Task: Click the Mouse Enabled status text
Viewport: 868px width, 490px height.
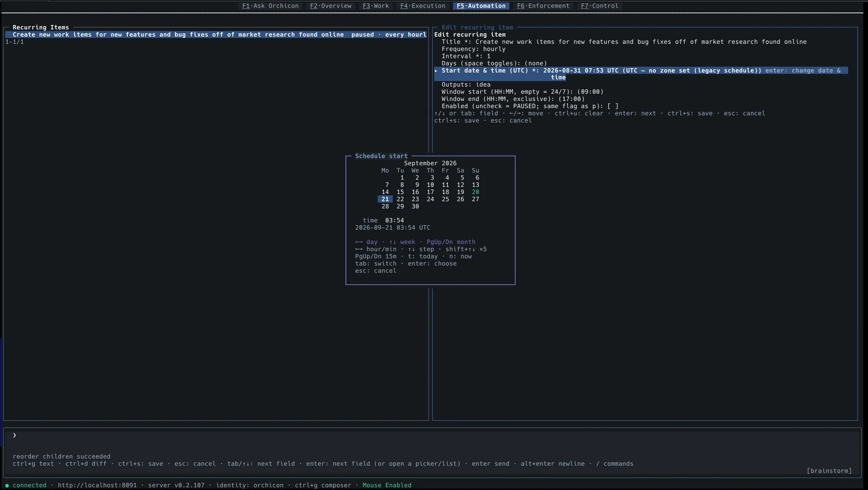Action: coord(387,485)
